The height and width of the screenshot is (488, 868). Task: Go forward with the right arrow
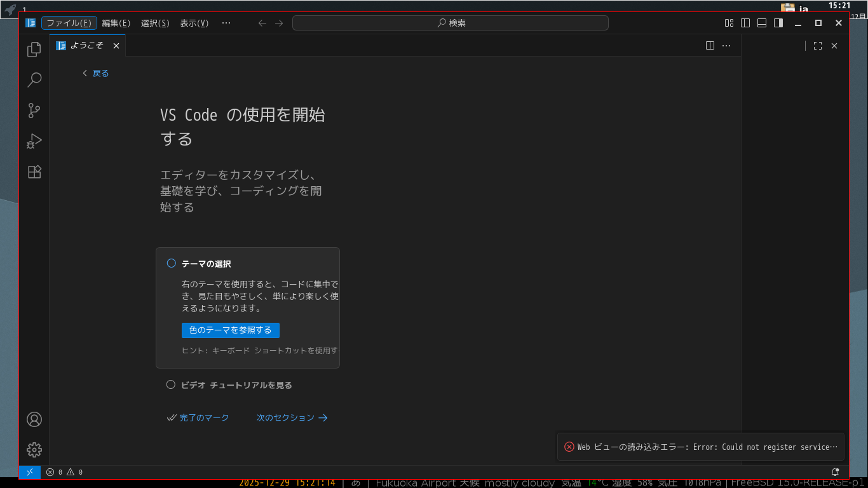(279, 23)
